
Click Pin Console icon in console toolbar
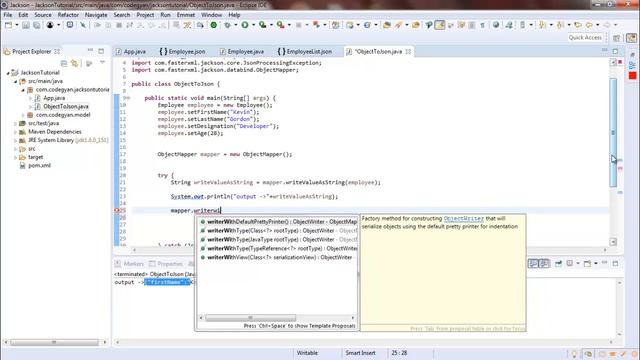point(558,264)
